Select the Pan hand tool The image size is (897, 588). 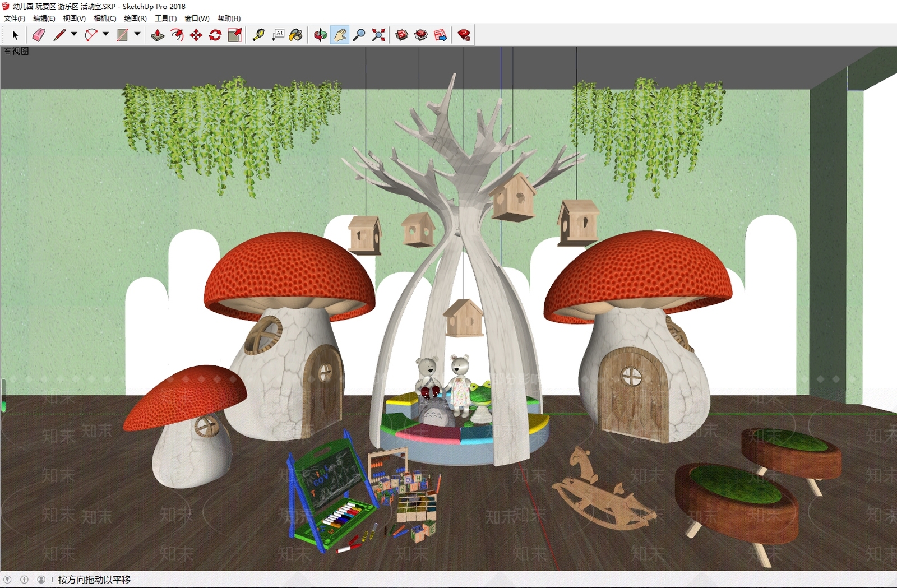(340, 35)
